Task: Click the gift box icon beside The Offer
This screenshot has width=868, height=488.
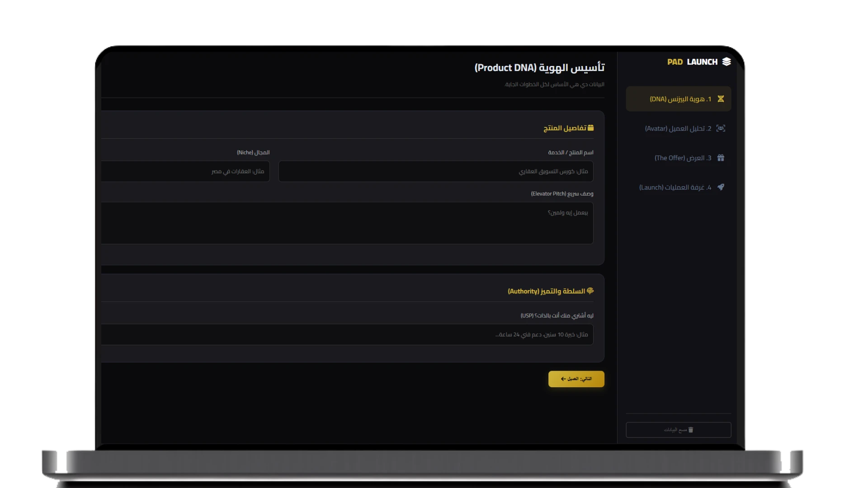Action: [721, 158]
